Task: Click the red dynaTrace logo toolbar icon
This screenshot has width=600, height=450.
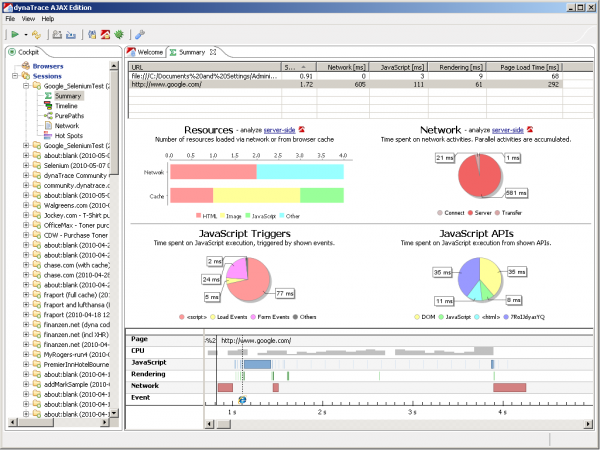Action: coord(105,35)
